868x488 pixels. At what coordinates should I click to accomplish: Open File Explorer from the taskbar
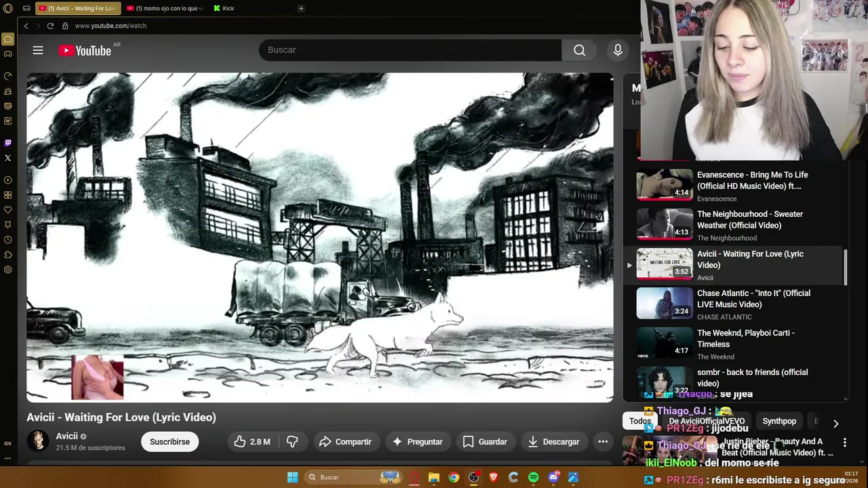pyautogui.click(x=434, y=477)
